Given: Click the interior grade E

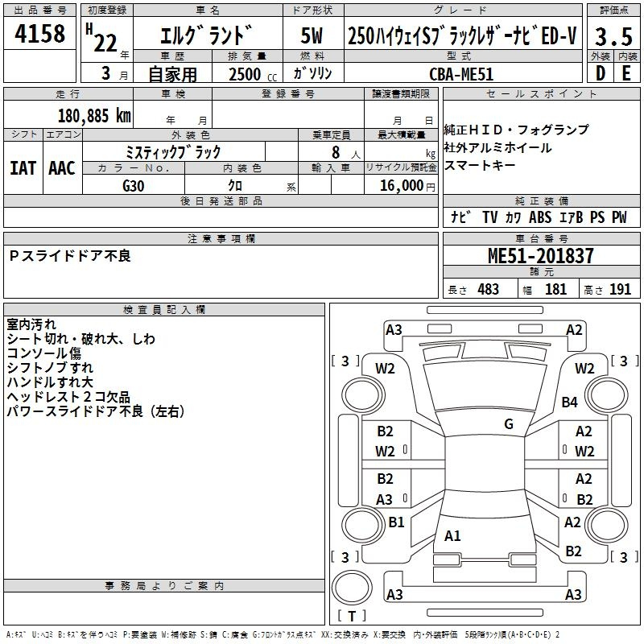Looking at the screenshot, I should coord(626,73).
